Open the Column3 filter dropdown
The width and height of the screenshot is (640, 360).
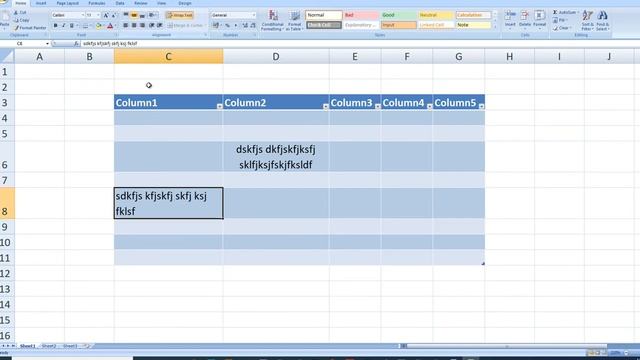click(378, 106)
